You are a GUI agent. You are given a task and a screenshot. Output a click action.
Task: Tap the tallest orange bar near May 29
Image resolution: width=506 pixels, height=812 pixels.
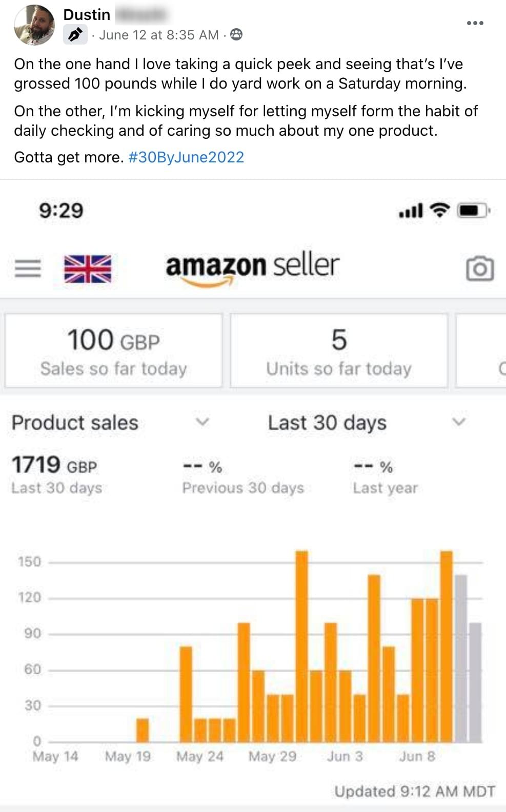click(302, 646)
